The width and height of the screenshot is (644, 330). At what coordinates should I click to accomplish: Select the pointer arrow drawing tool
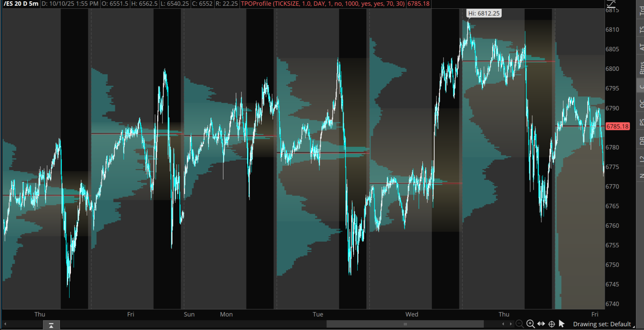click(x=562, y=324)
